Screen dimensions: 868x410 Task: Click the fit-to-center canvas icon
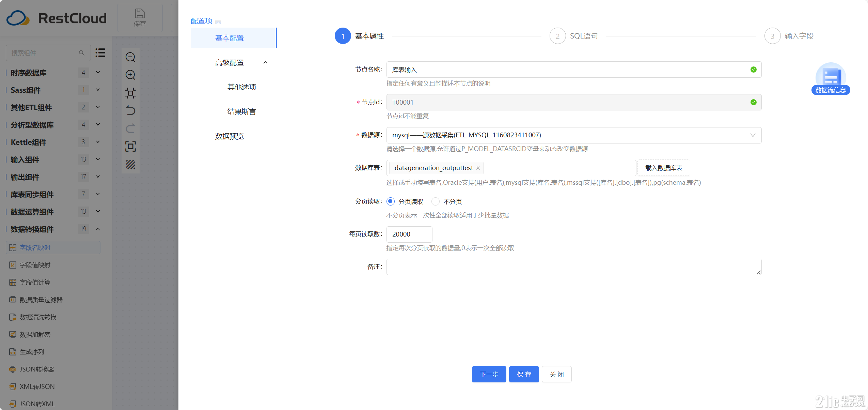[x=130, y=93]
